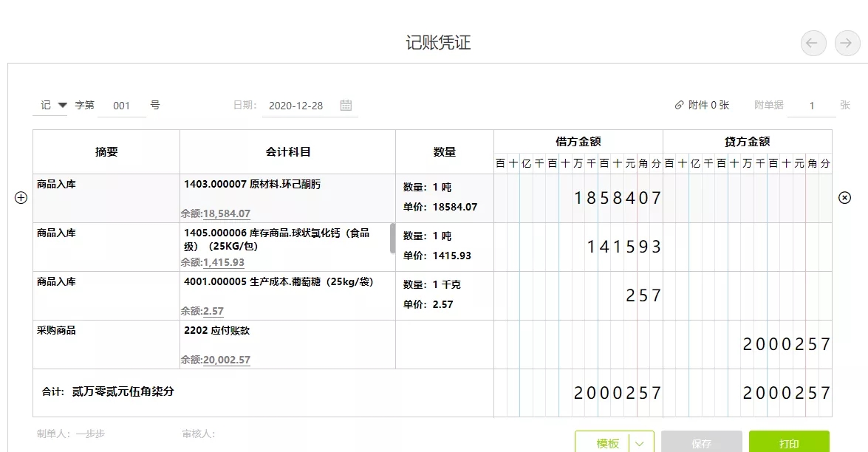Select the 2202 应付账款 account cell
Viewport: 868px width, 452px height.
click(x=288, y=344)
